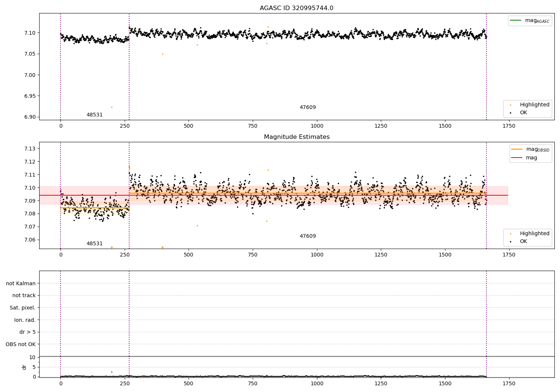The height and width of the screenshot is (392, 560).
Task: Click the "10" tick on the dr axis
Action: (32, 358)
